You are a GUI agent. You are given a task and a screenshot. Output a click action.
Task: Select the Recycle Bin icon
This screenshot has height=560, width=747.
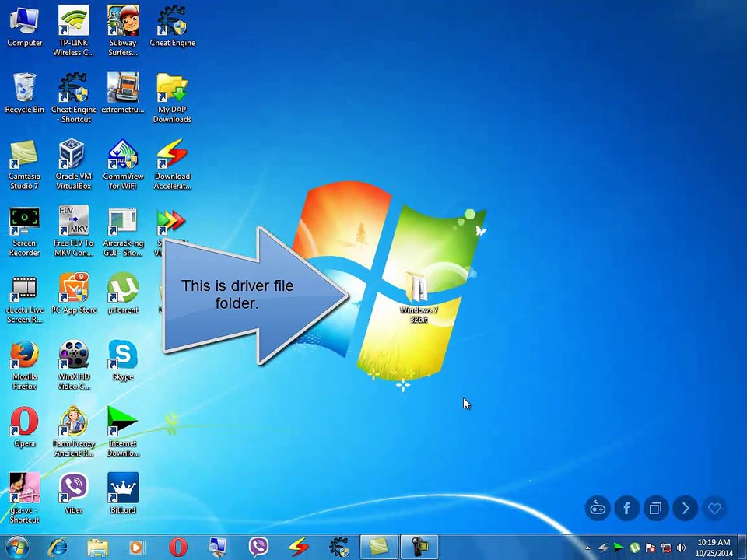coord(24,93)
